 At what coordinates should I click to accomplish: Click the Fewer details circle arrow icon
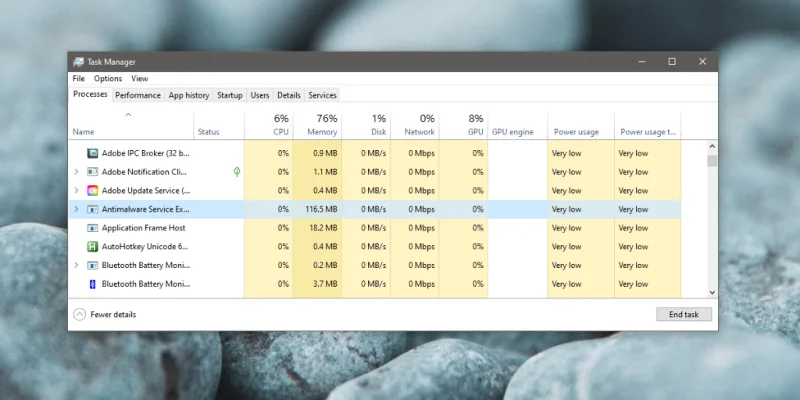[80, 314]
